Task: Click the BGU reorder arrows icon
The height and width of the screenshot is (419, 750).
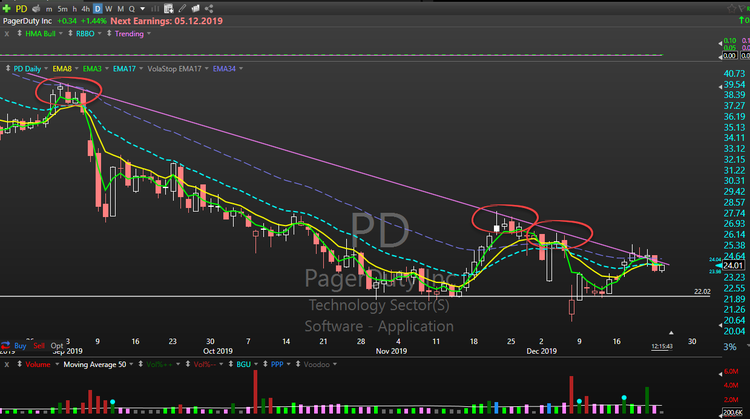Action: coord(231,364)
